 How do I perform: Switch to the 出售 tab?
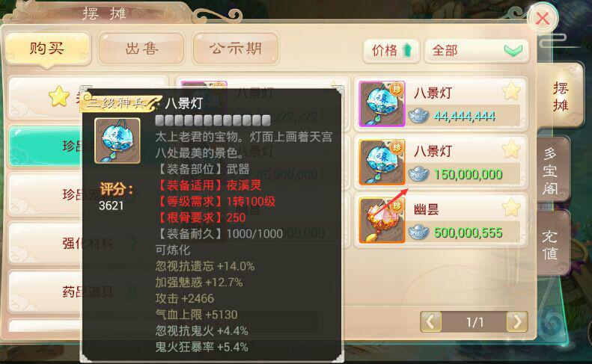pos(141,49)
